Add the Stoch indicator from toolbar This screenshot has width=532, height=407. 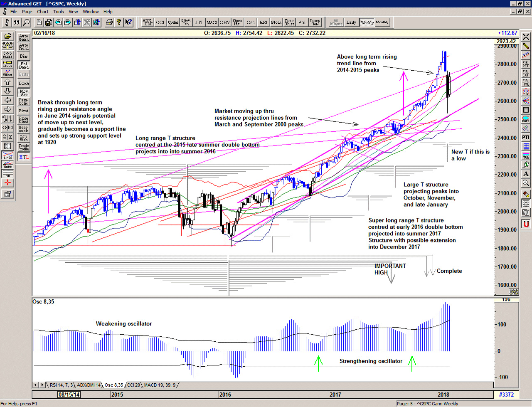[276, 22]
